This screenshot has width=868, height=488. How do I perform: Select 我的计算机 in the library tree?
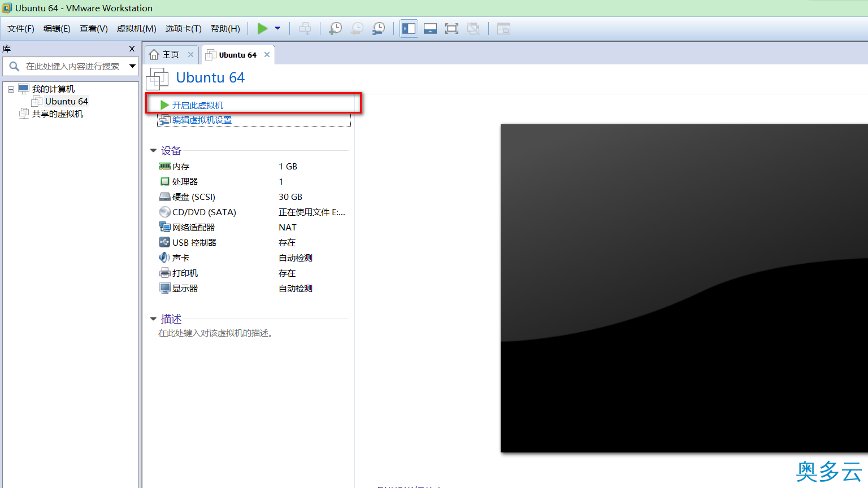[x=53, y=89]
